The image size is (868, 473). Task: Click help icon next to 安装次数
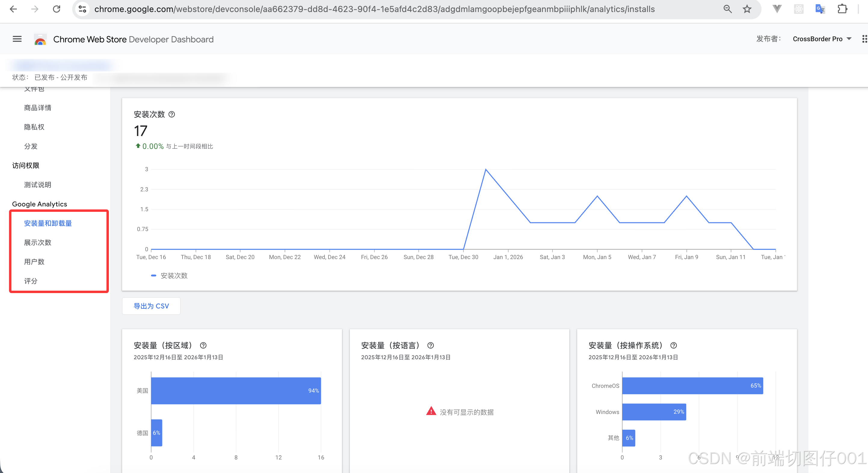point(172,114)
